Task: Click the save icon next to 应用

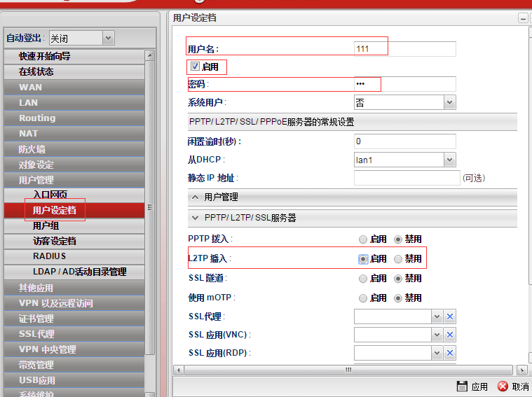Action: tap(462, 386)
